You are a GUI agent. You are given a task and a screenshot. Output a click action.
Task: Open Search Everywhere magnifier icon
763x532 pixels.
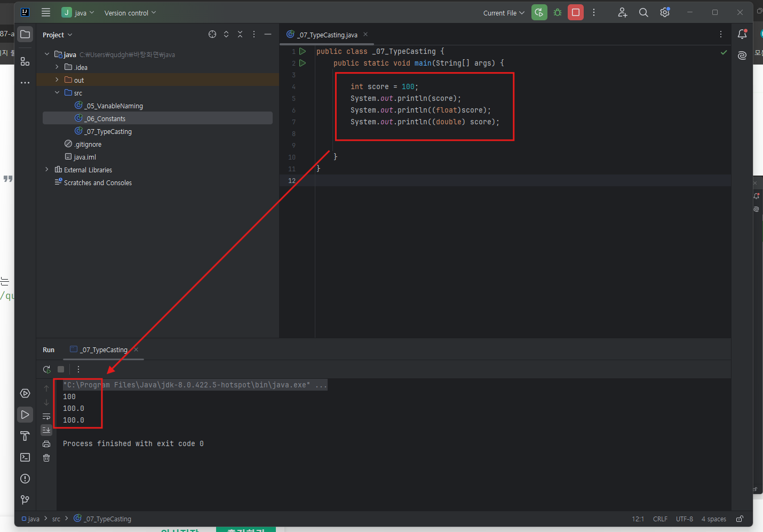[643, 12]
